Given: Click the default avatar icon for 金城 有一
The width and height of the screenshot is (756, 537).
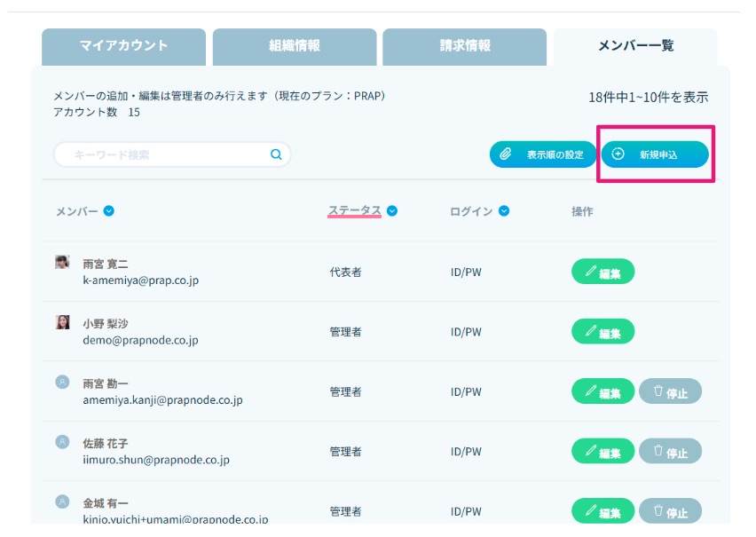Looking at the screenshot, I should [x=62, y=501].
